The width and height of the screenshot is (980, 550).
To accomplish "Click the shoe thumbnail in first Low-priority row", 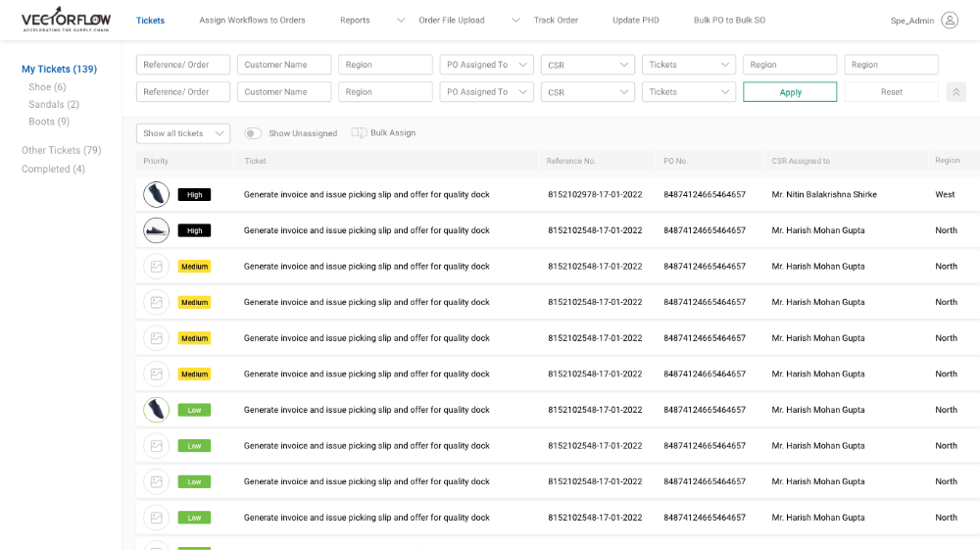I will tap(156, 410).
